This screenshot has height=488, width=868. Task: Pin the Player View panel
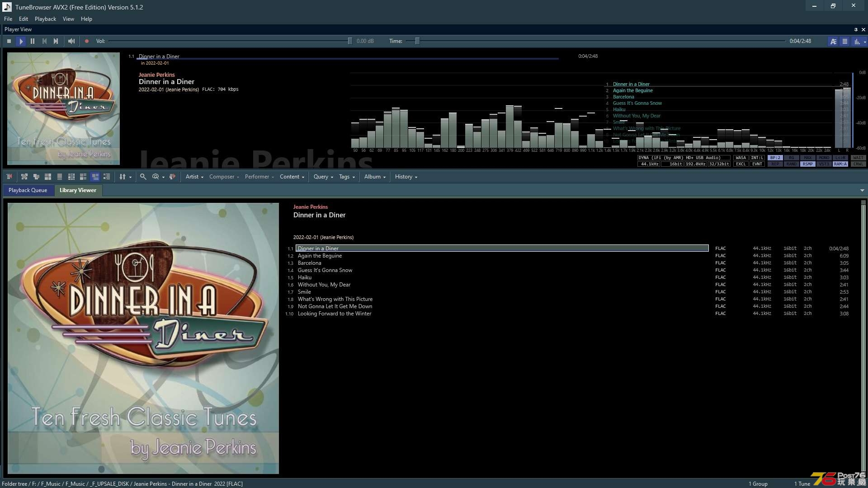tap(856, 29)
